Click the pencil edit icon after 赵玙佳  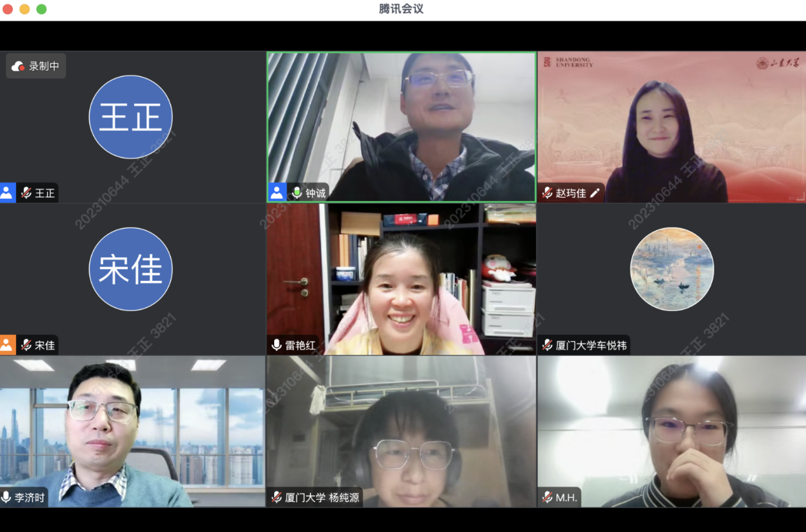coord(595,193)
